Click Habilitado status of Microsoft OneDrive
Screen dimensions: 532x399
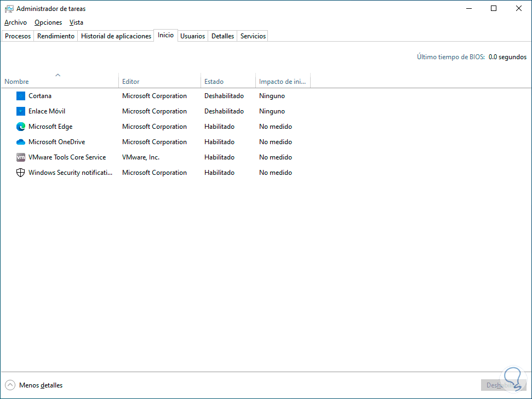(x=219, y=142)
